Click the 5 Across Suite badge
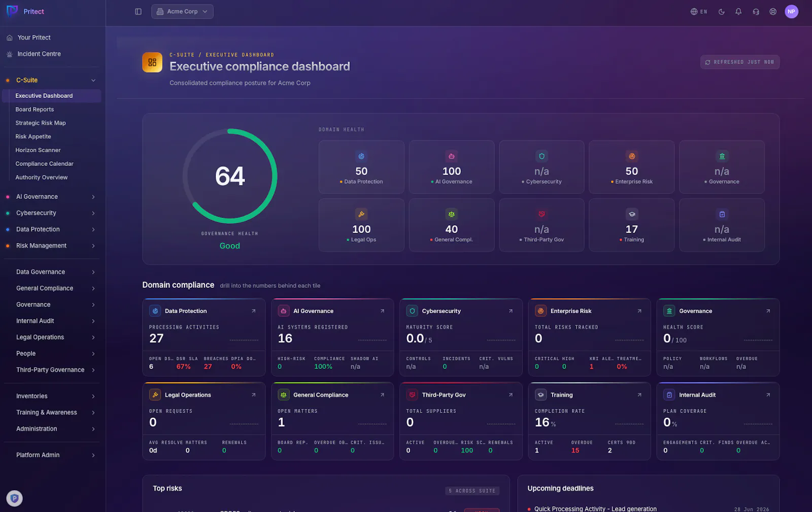 click(x=472, y=491)
